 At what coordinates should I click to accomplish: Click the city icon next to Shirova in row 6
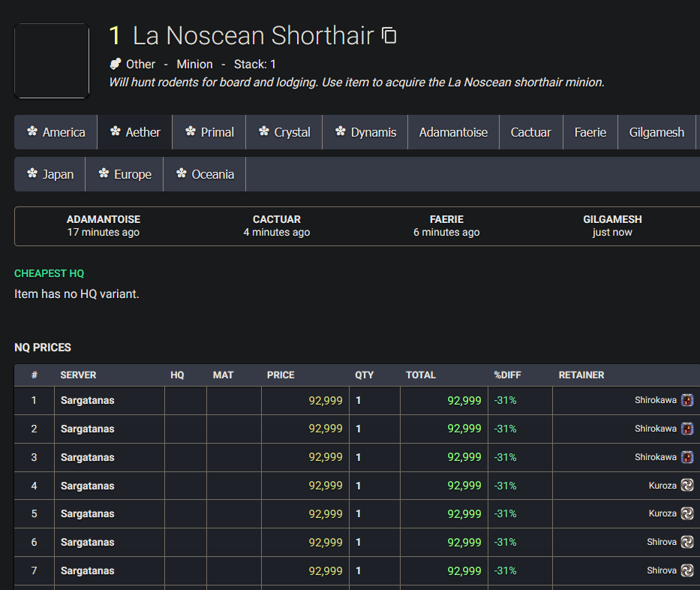click(x=687, y=542)
